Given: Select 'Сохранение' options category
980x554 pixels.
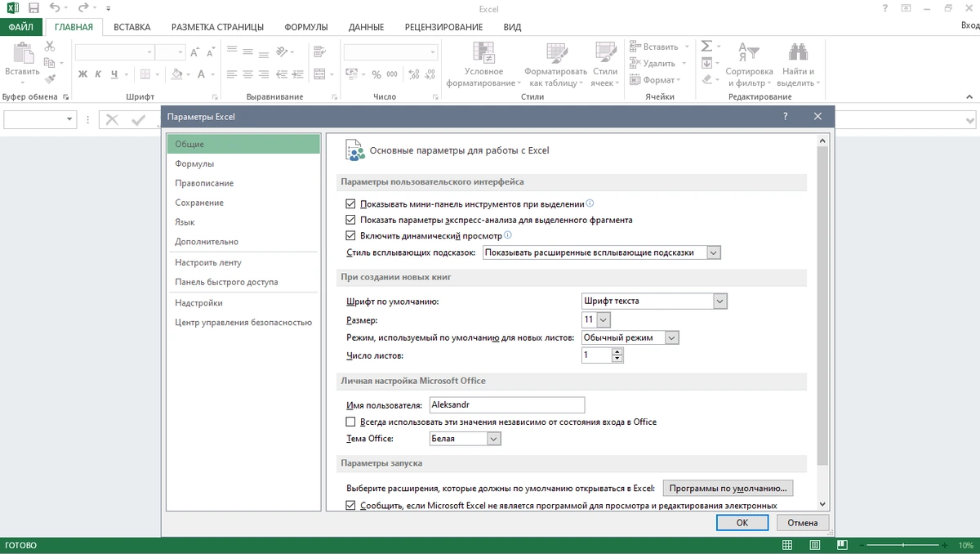Looking at the screenshot, I should point(243,203).
